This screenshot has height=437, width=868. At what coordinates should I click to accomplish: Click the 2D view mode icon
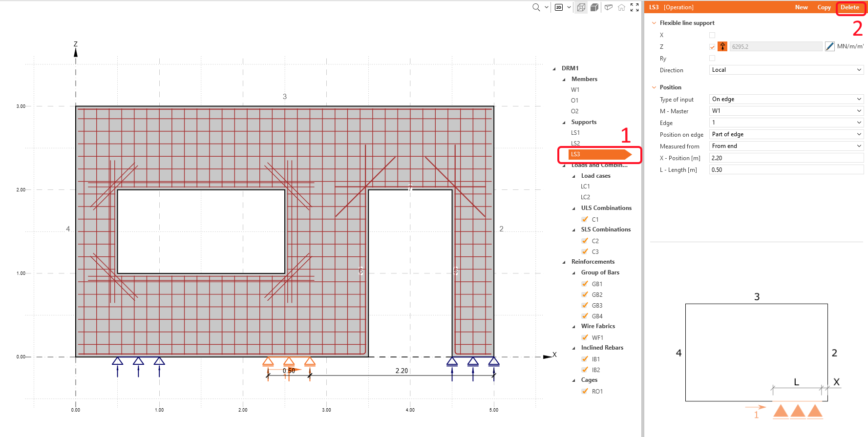coord(559,7)
